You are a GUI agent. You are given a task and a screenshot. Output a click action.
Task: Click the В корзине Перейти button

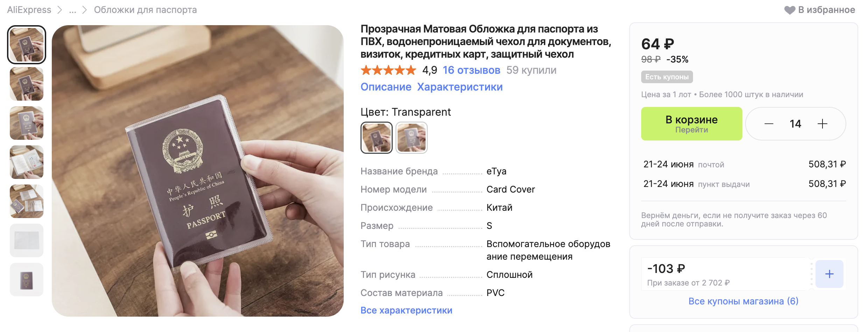(x=692, y=124)
